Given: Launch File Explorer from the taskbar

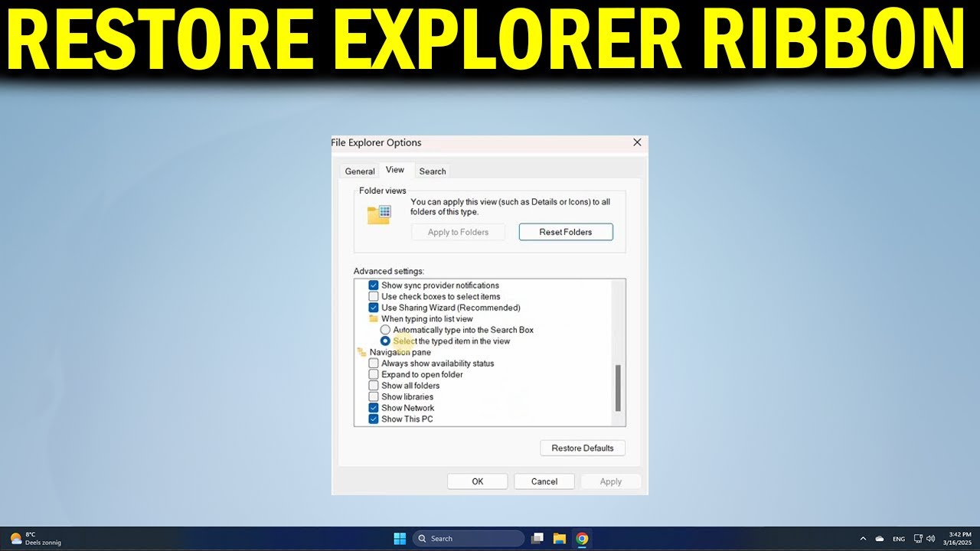Looking at the screenshot, I should tap(560, 539).
